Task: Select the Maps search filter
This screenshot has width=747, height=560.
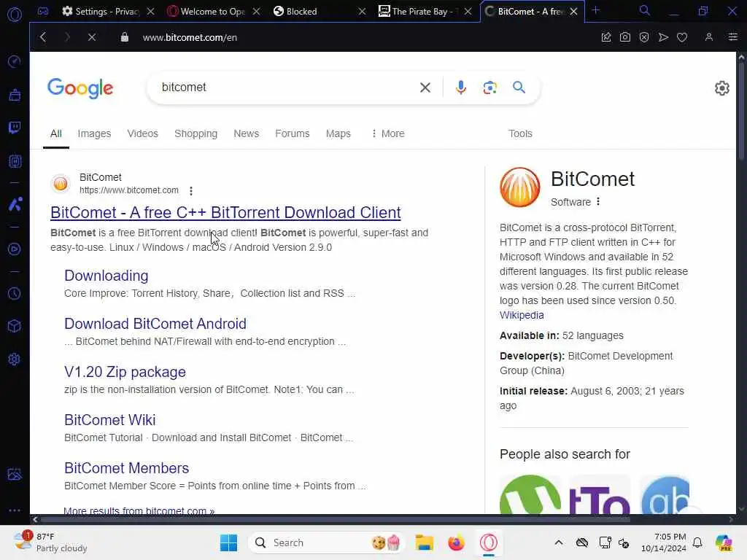Action: tap(338, 133)
